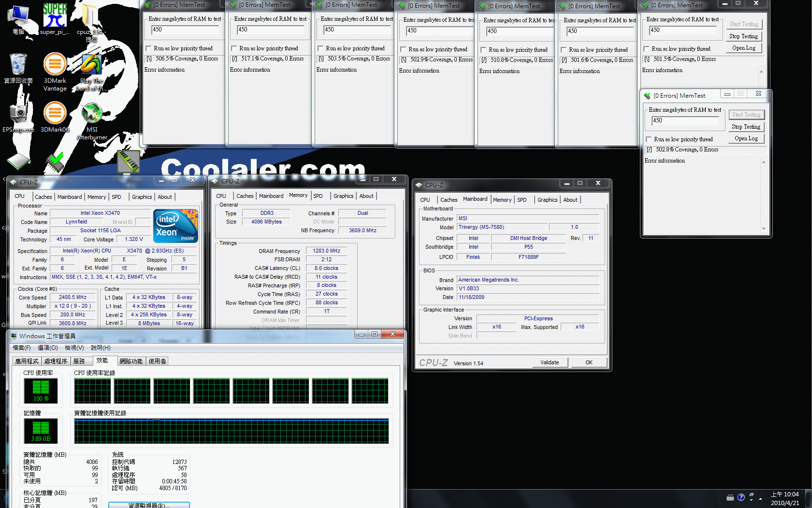The image size is (812, 508).
Task: Open the 檢視(V) menu in Task Manager
Action: click(74, 348)
